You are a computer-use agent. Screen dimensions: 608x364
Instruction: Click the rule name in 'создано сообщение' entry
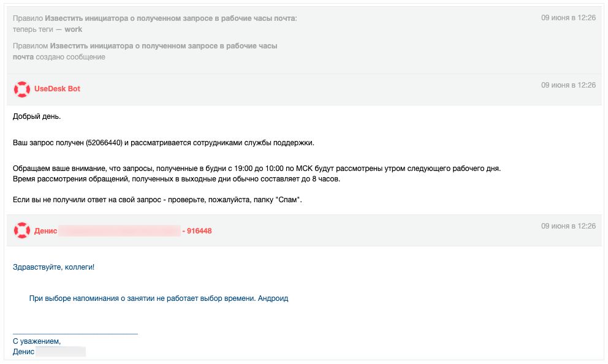click(145, 51)
